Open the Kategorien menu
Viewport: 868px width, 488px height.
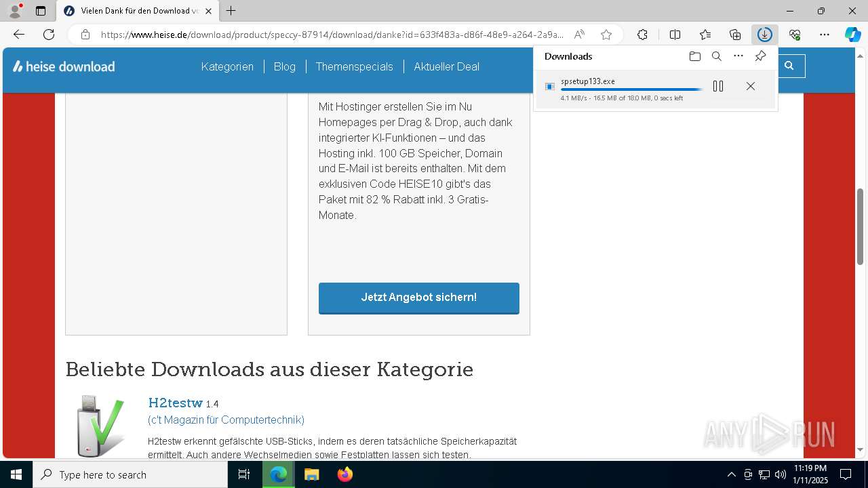227,66
